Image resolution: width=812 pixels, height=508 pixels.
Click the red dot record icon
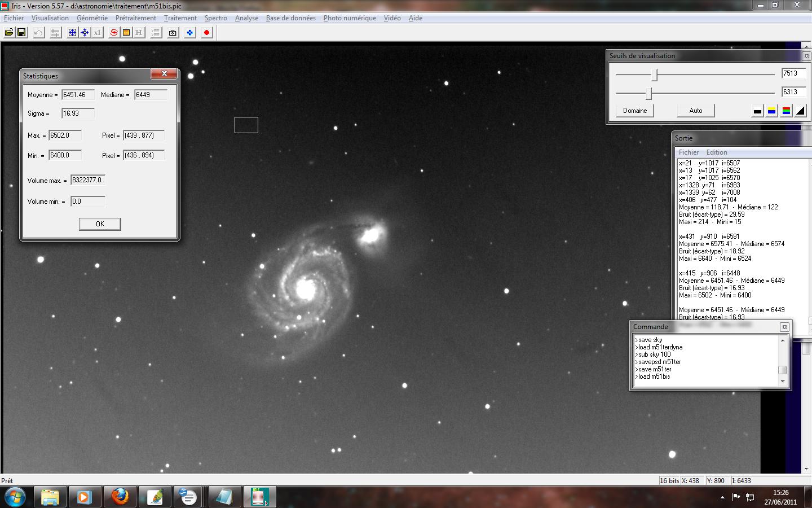pos(206,33)
